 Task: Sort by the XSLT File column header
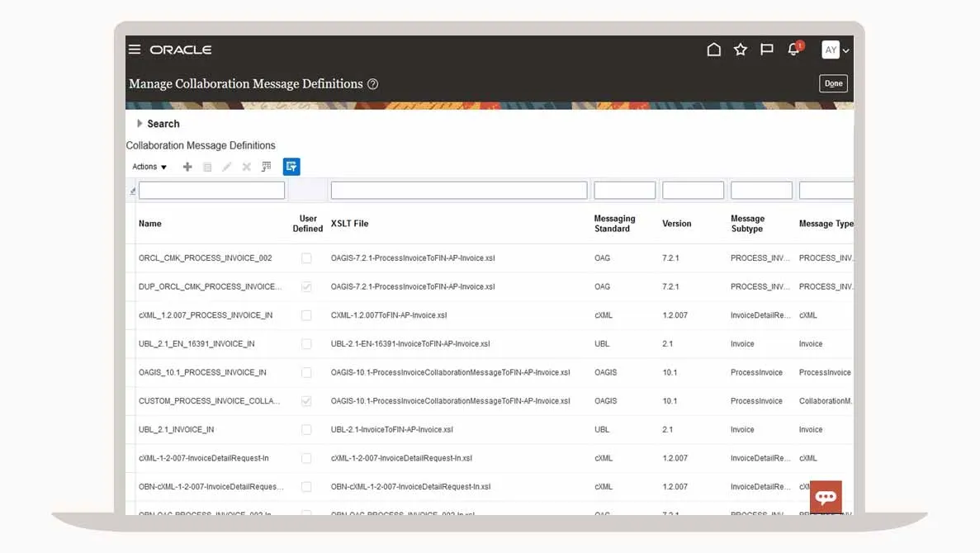click(349, 224)
